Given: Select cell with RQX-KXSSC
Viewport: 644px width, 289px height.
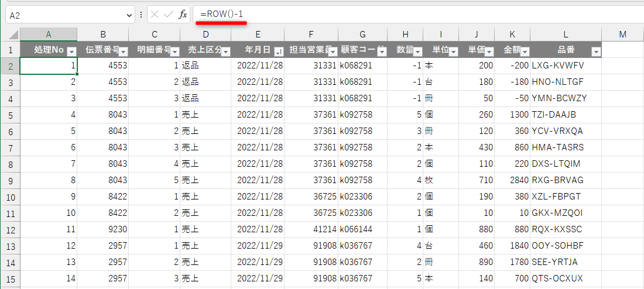Looking at the screenshot, I should [x=566, y=229].
